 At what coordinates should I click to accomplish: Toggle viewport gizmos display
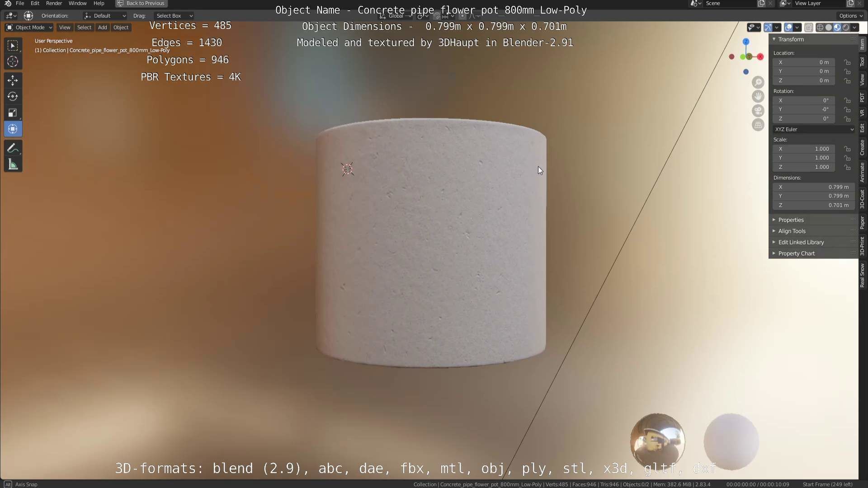(x=768, y=28)
